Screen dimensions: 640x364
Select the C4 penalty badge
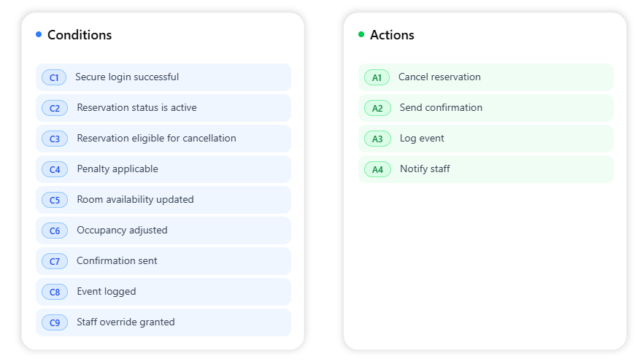(x=55, y=169)
